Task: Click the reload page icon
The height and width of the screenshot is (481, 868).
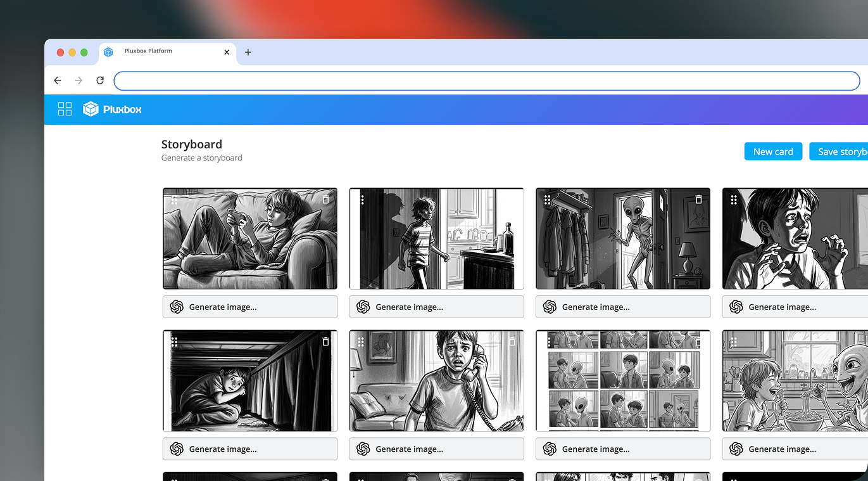Action: click(100, 80)
